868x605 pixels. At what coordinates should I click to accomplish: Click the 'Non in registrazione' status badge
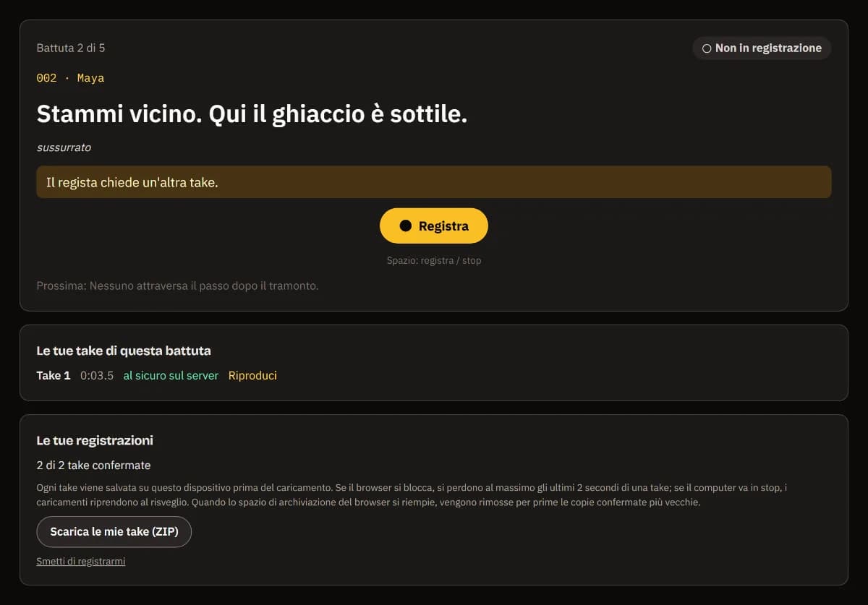pos(762,48)
